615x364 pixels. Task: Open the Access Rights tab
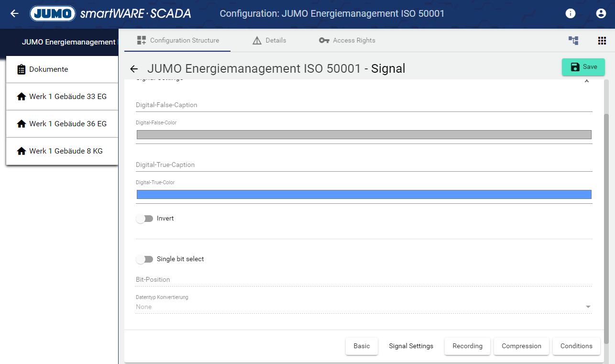point(347,41)
